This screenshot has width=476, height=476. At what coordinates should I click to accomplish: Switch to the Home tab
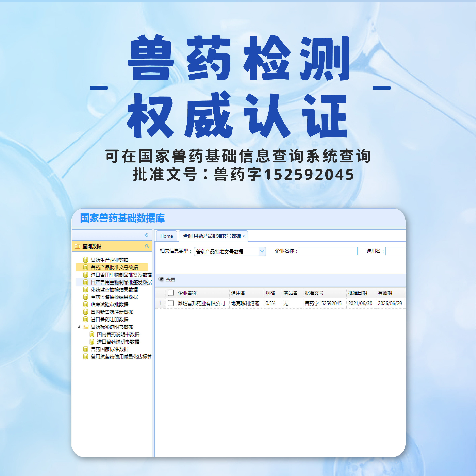coord(167,236)
